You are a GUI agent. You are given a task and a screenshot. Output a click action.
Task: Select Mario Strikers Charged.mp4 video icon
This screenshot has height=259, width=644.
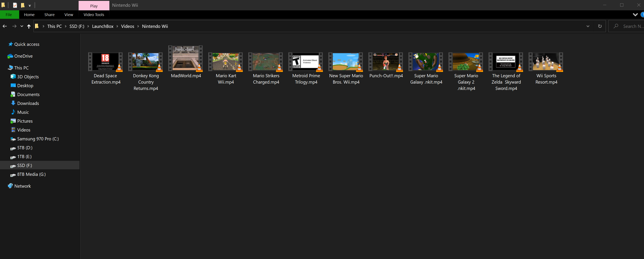(266, 62)
